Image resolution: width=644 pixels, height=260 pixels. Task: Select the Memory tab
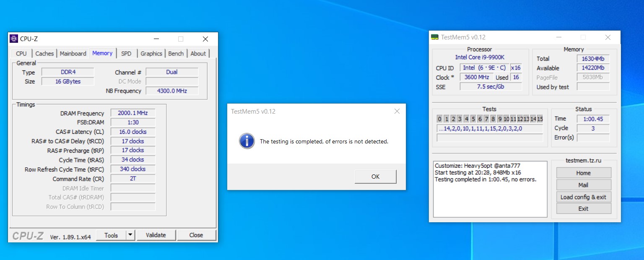(102, 53)
